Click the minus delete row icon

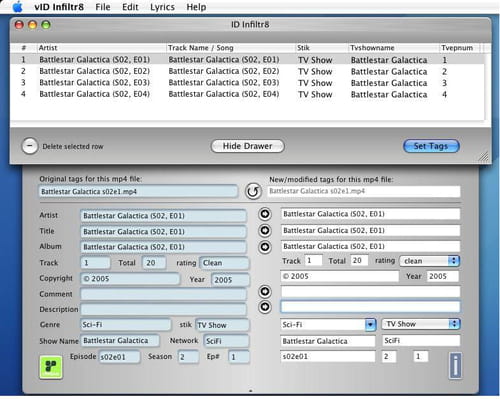click(x=30, y=146)
